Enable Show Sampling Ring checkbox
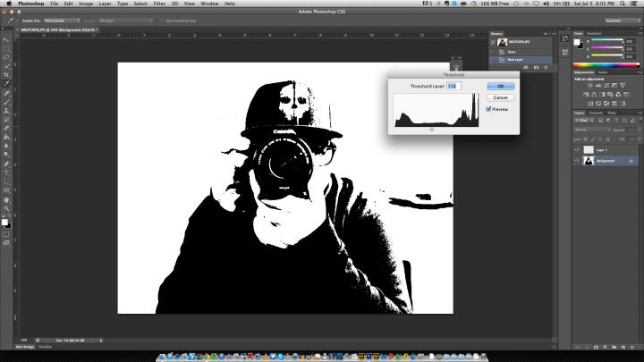This screenshot has height=362, width=644. pos(162,21)
